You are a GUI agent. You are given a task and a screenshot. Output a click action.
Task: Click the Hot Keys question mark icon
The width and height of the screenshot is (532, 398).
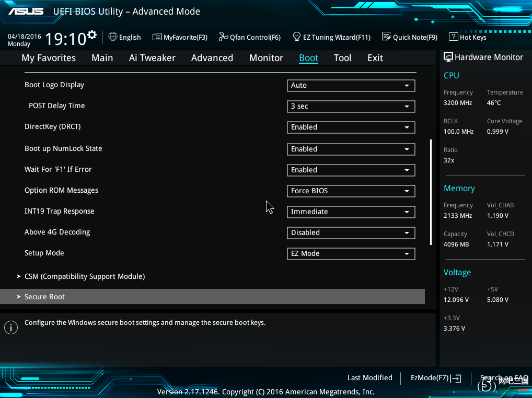(x=453, y=37)
